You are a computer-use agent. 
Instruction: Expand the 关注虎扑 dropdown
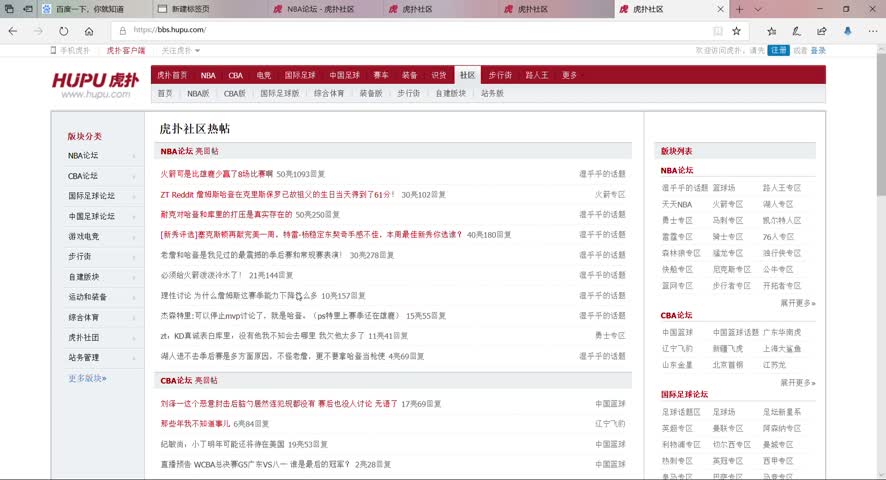181,50
